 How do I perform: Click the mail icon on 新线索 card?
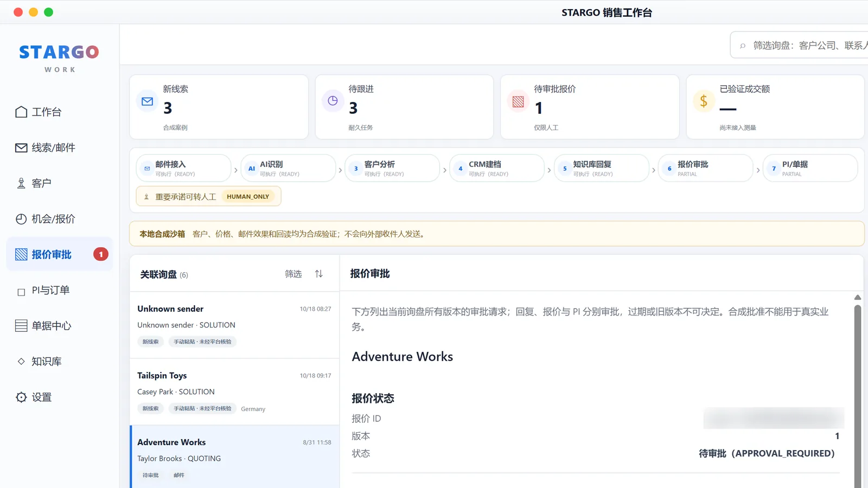click(147, 101)
